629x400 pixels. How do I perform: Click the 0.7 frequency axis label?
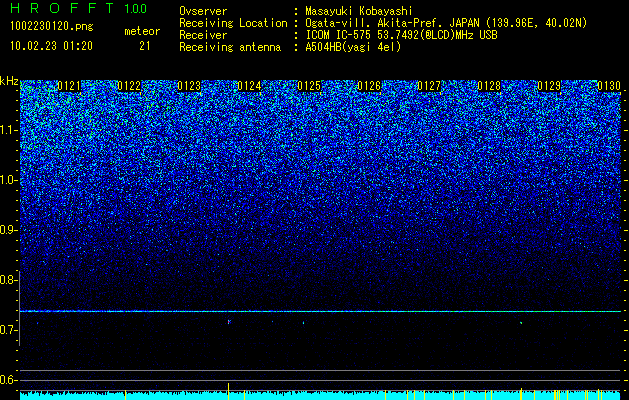click(8, 330)
